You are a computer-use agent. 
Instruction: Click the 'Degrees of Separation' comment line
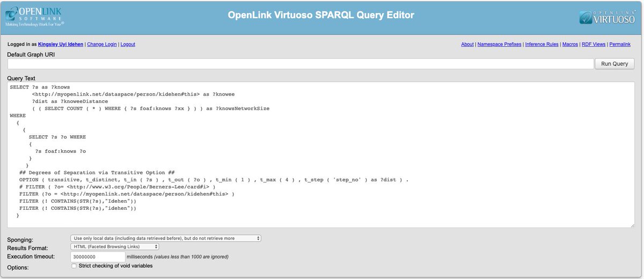click(x=97, y=172)
